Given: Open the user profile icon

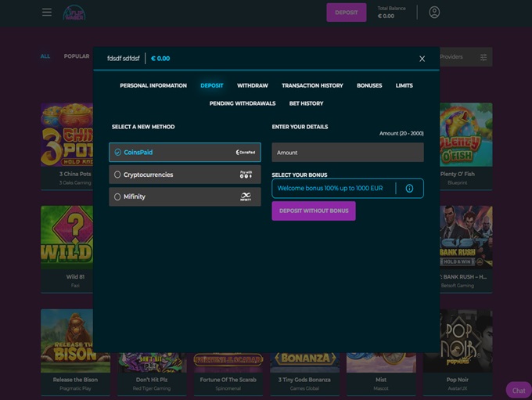Looking at the screenshot, I should click(x=434, y=13).
